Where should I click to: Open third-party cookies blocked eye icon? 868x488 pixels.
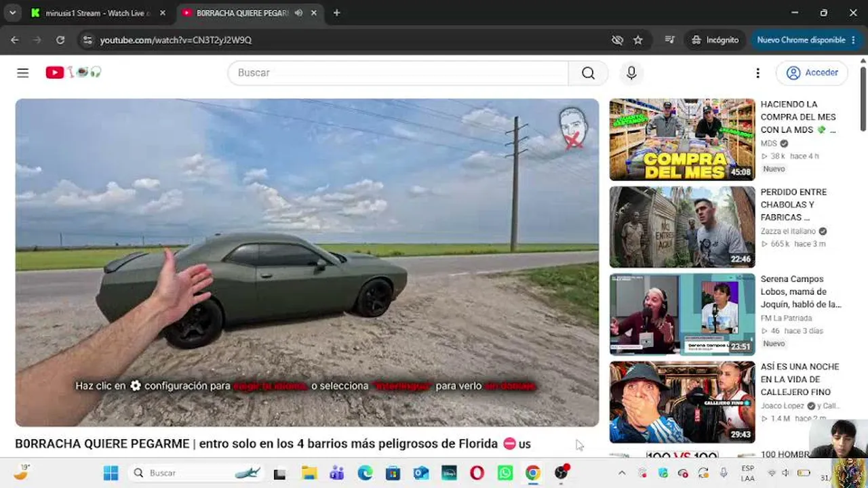(x=617, y=40)
